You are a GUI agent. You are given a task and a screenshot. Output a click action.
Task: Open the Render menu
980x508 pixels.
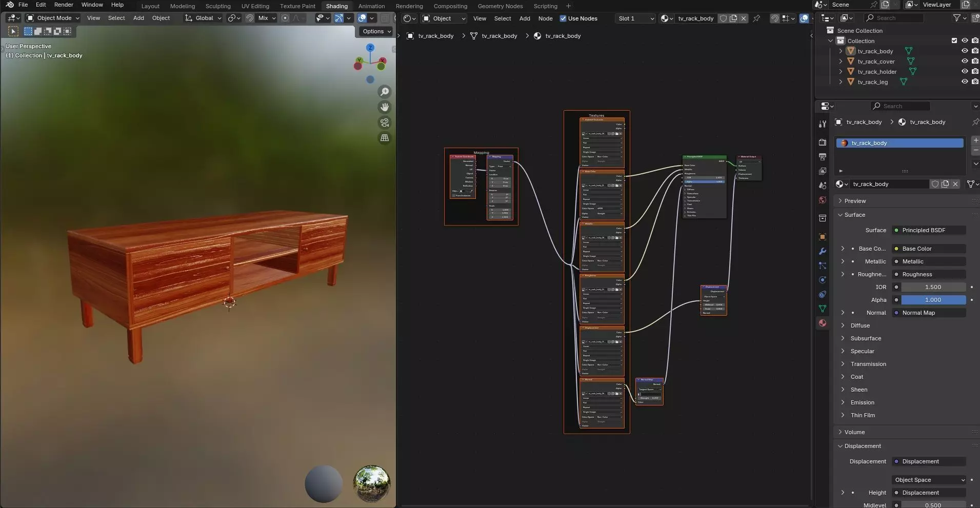pyautogui.click(x=64, y=5)
